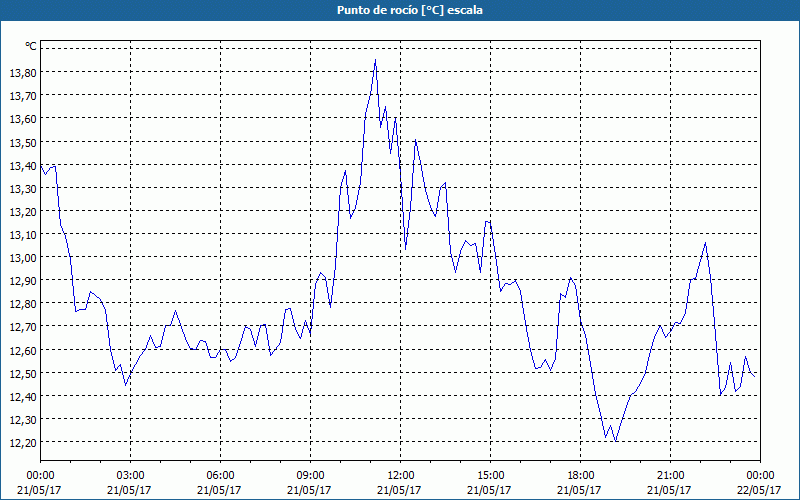Select the 13,70 y-axis label
The width and height of the screenshot is (800, 500).
click(23, 95)
